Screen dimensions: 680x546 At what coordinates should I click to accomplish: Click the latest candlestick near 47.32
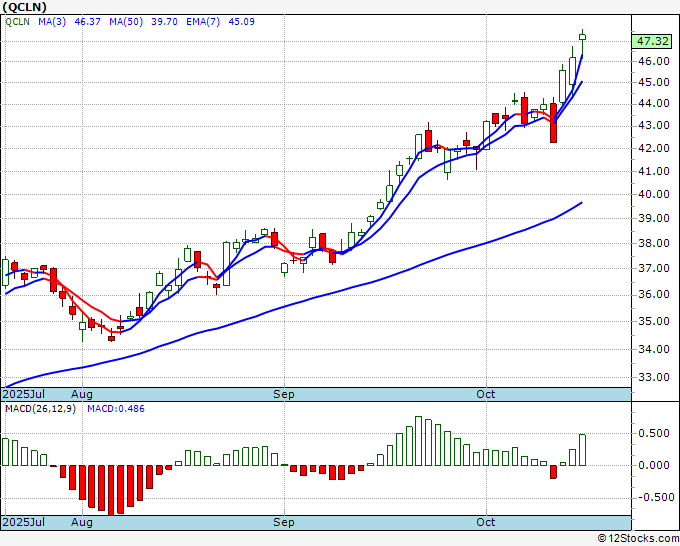(x=582, y=37)
